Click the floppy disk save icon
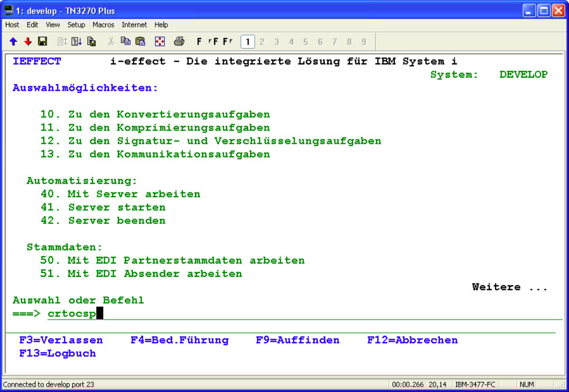 (x=42, y=42)
